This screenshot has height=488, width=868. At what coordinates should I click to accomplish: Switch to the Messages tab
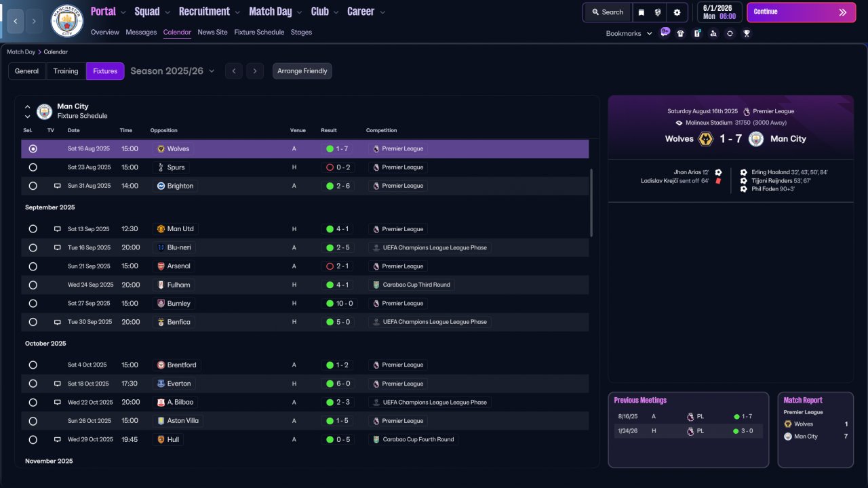141,32
